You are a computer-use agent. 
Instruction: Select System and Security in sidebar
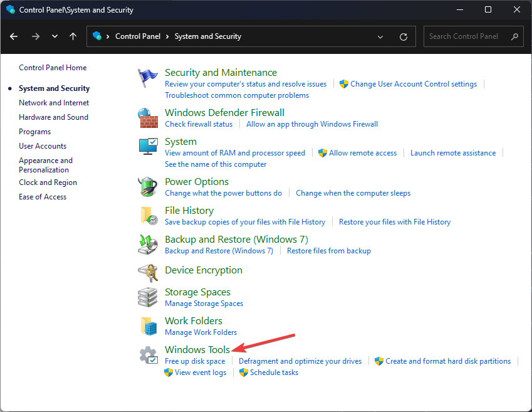(55, 88)
